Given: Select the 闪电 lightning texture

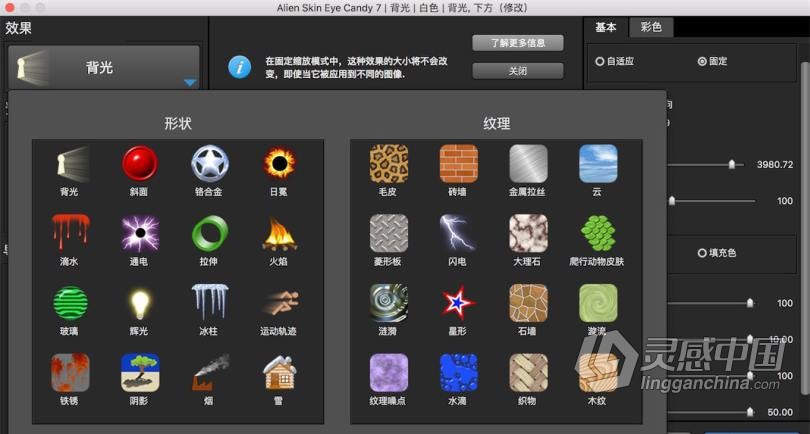Looking at the screenshot, I should [x=458, y=234].
